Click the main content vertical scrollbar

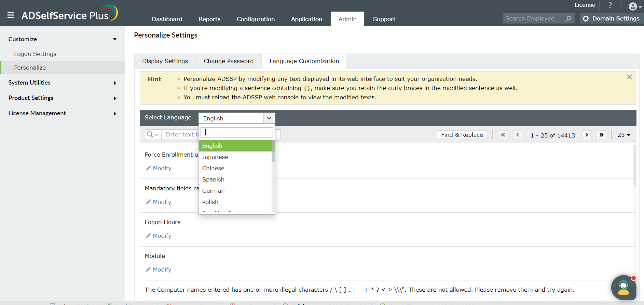tap(635, 165)
